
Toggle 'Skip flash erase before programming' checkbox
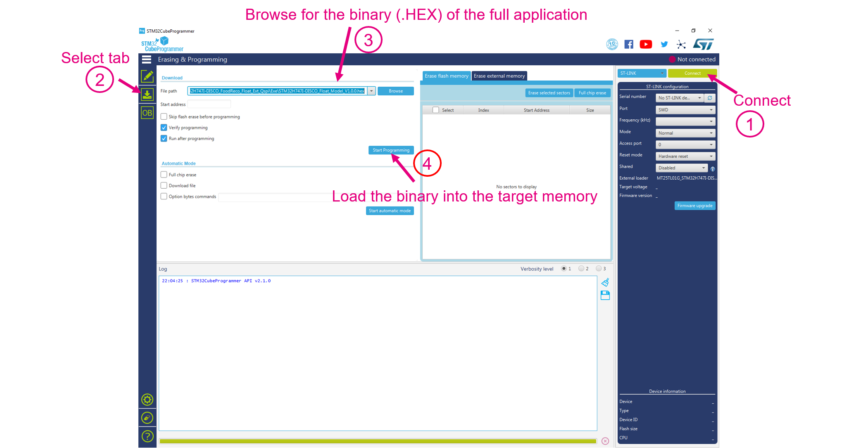164,116
